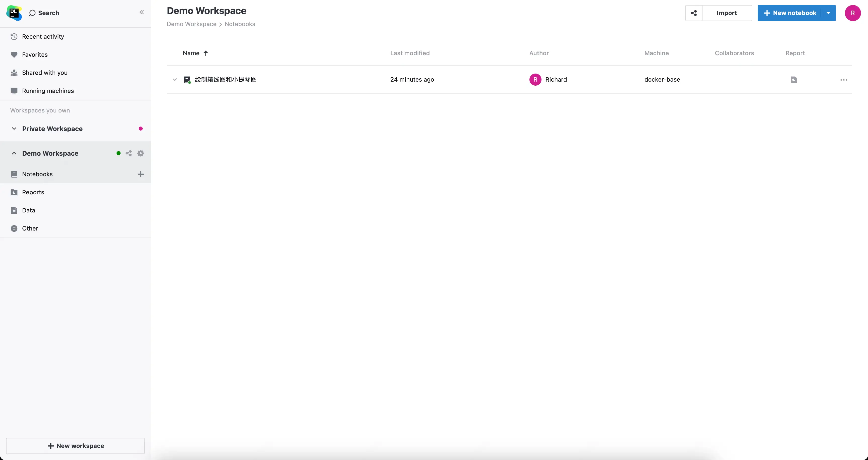Open user profile avatar R
Screen dimensions: 868x460
(852, 13)
